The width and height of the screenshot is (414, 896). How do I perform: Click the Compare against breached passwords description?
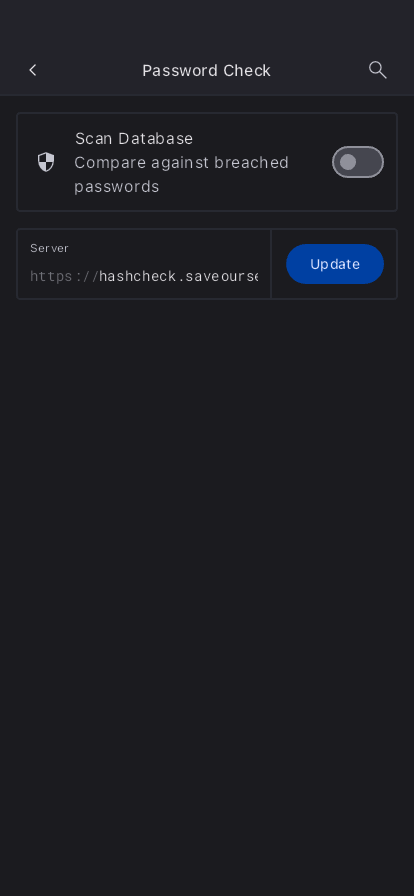point(181,174)
